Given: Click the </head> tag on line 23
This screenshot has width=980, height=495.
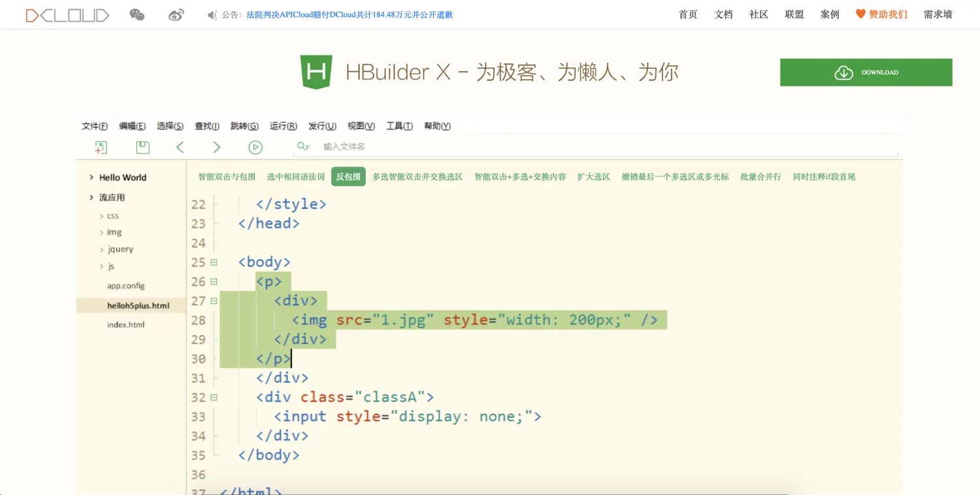Looking at the screenshot, I should [x=269, y=224].
